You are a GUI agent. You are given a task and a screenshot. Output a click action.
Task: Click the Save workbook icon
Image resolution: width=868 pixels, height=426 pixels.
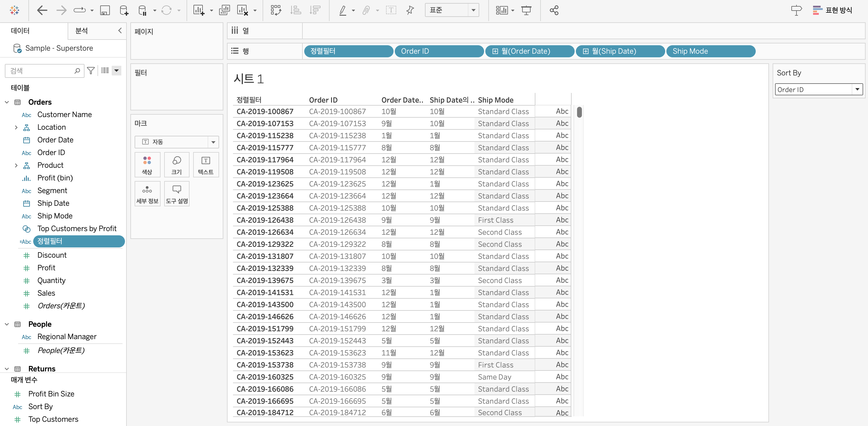[x=105, y=11]
